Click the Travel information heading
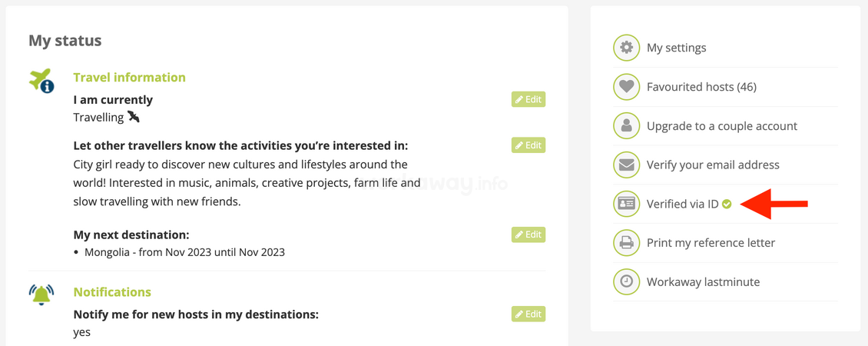Screen dimensions: 868x346 click(130, 77)
